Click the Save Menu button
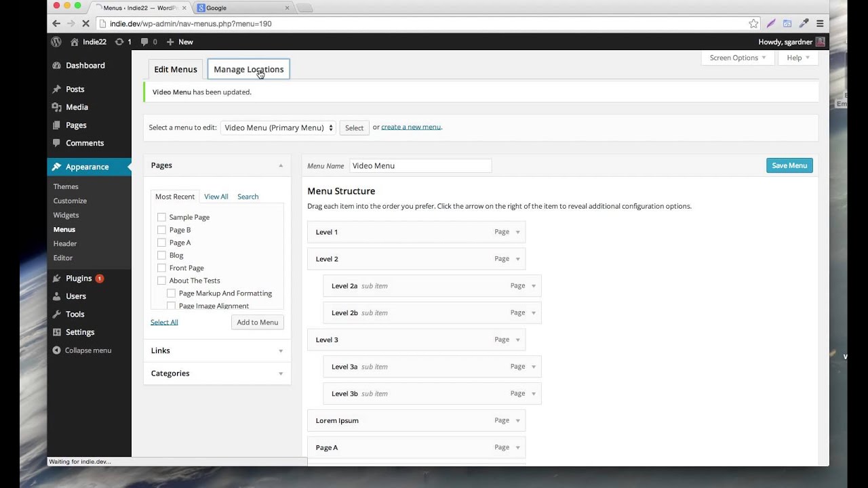868x488 pixels. pos(789,165)
